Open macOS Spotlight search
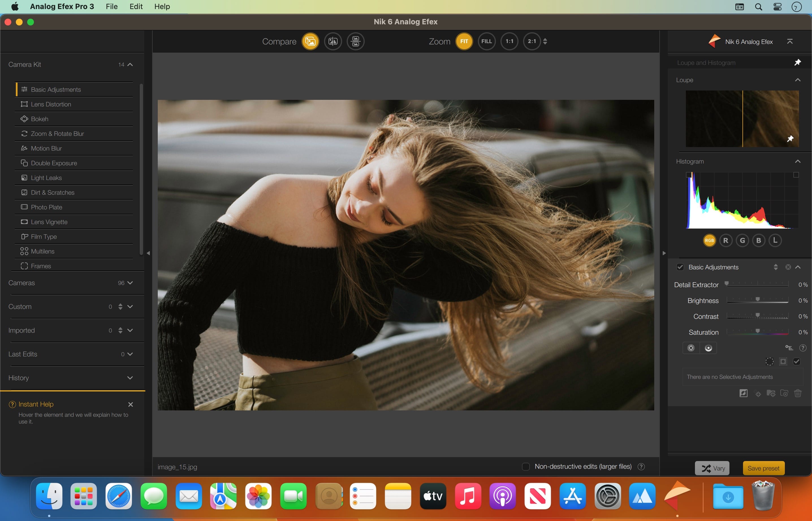 (x=758, y=7)
